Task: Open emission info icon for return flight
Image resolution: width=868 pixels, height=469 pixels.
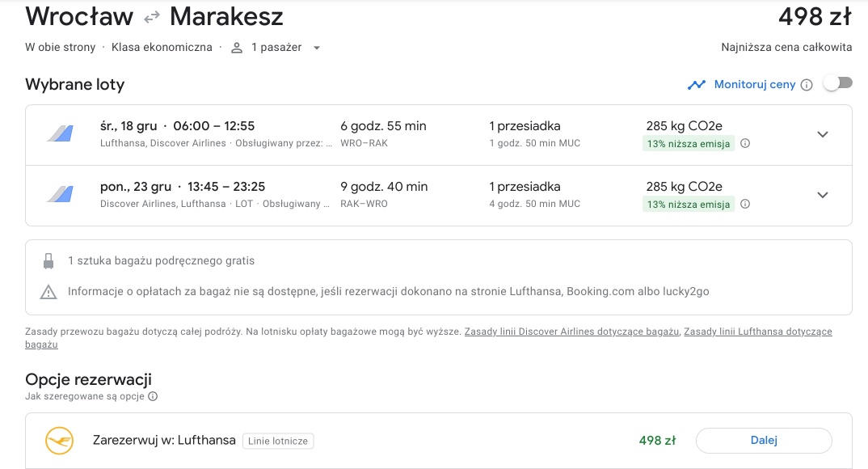Action: pyautogui.click(x=745, y=204)
